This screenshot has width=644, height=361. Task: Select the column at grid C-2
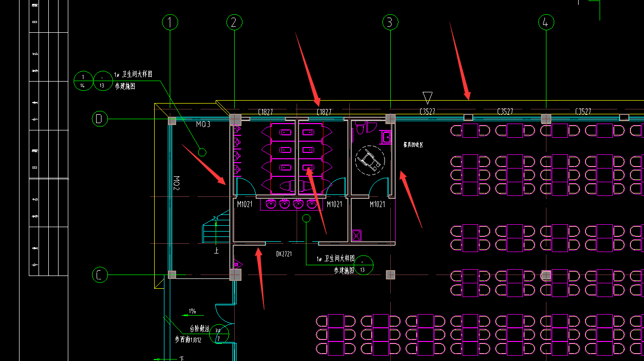pyautogui.click(x=235, y=275)
